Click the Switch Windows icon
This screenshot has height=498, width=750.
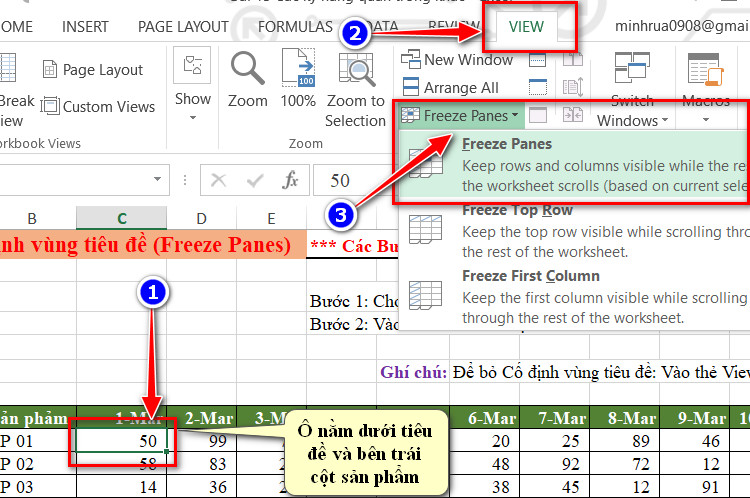(x=632, y=68)
